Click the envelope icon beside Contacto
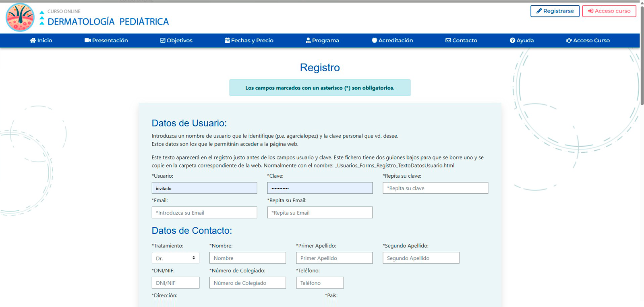This screenshot has width=644, height=307. tap(448, 40)
